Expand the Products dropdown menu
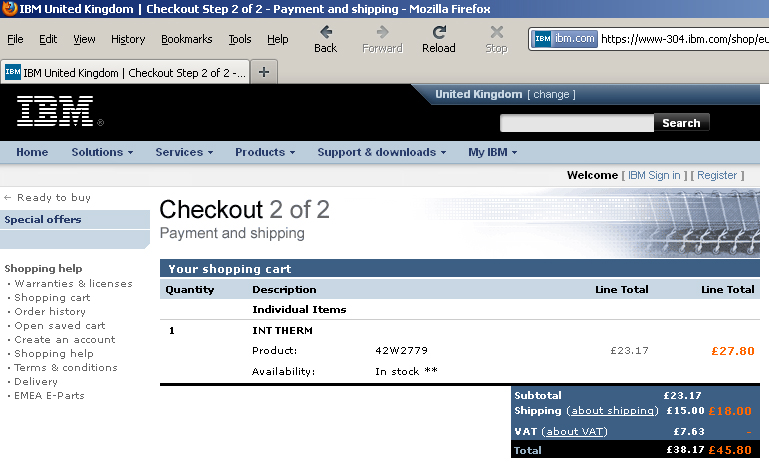The image size is (769, 468). (265, 152)
